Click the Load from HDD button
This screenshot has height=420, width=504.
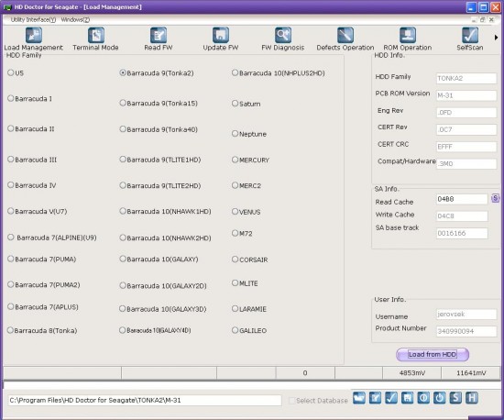[x=433, y=354]
